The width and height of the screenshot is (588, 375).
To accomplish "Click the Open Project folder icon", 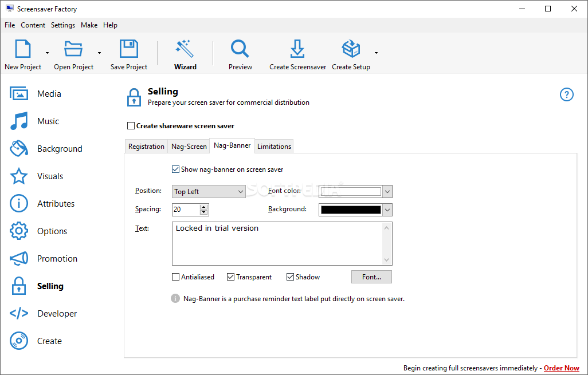I will (73, 49).
